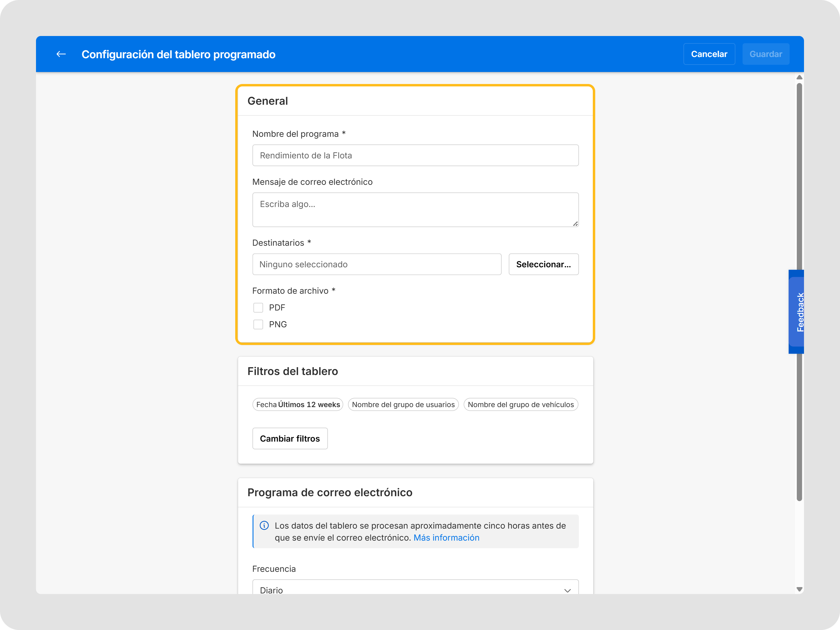Image resolution: width=840 pixels, height=630 pixels.
Task: Select the Nombre del grupo de vehículos filter
Action: (x=521, y=404)
